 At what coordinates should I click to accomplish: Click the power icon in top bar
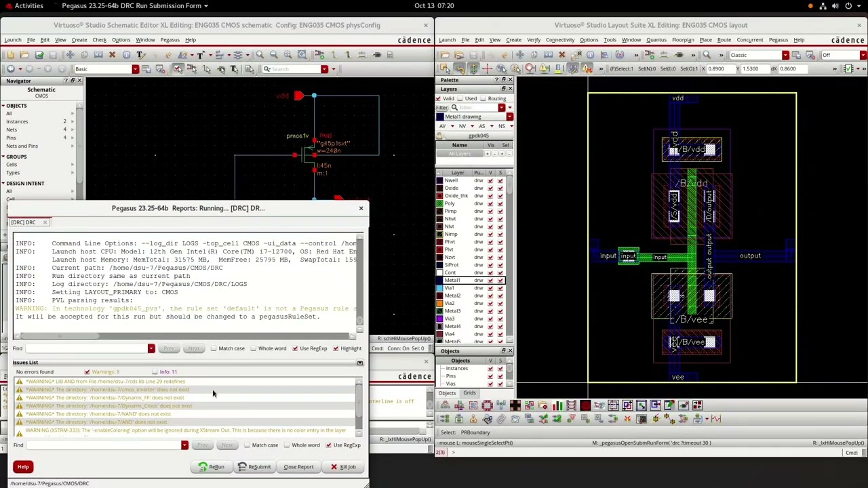tap(848, 5)
